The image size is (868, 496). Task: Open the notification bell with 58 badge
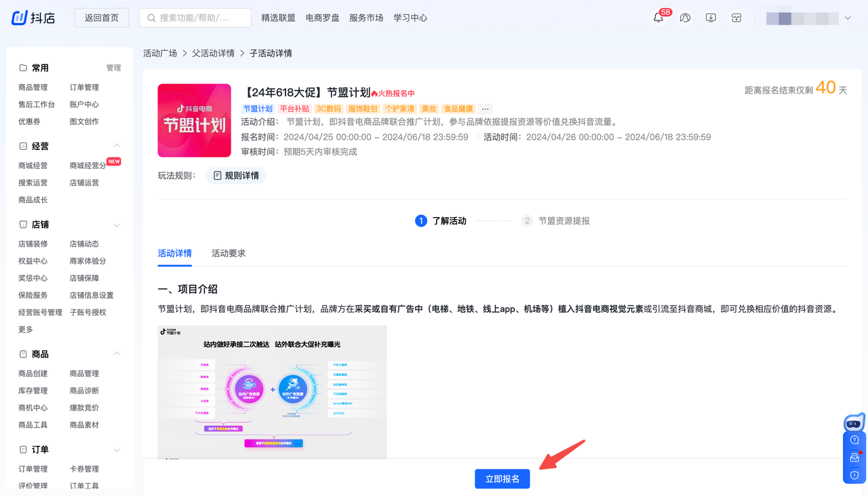(658, 18)
